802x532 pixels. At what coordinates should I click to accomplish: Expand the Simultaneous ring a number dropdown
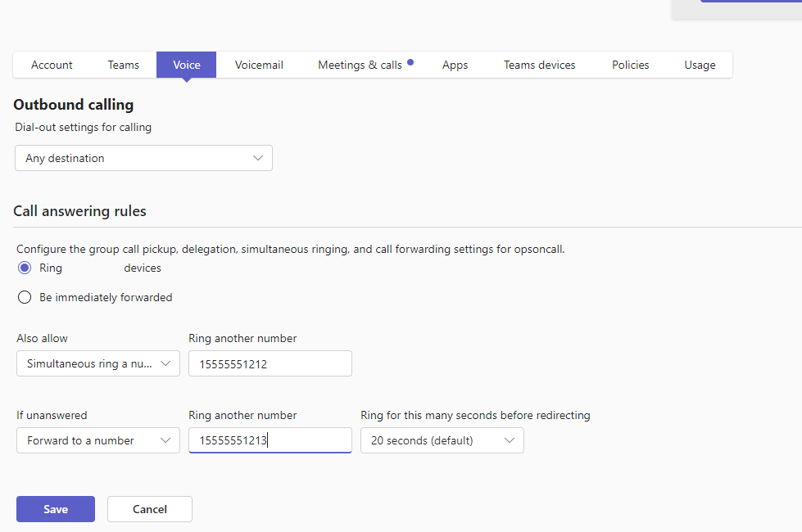click(97, 363)
